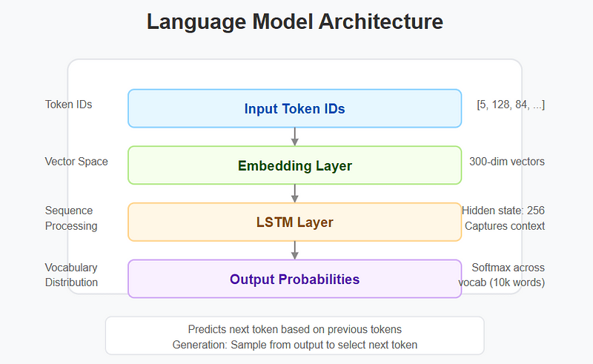Click arrow between Embedding and LSTM layers
This screenshot has width=593, height=364.
coord(295,193)
